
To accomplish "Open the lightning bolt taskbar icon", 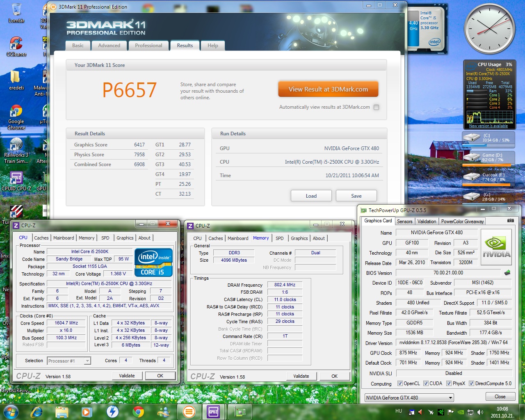I will tap(112, 411).
